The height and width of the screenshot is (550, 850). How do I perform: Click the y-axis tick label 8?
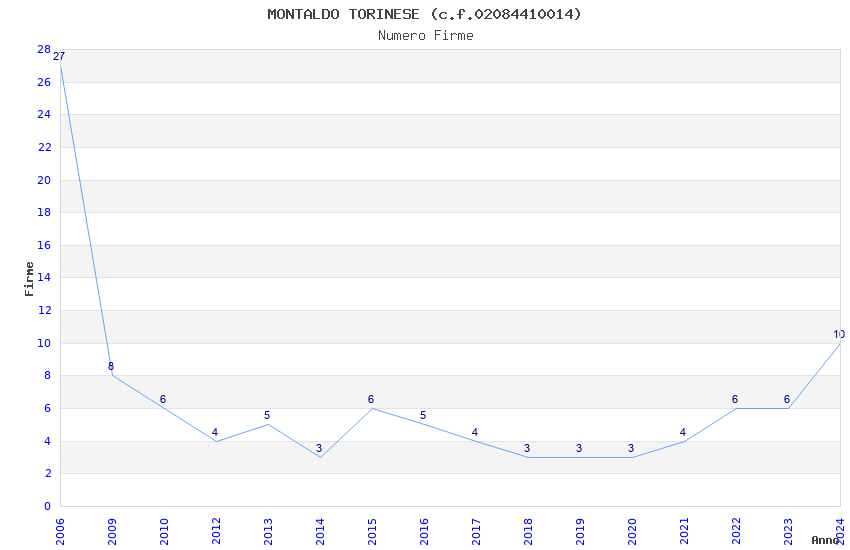pos(48,376)
